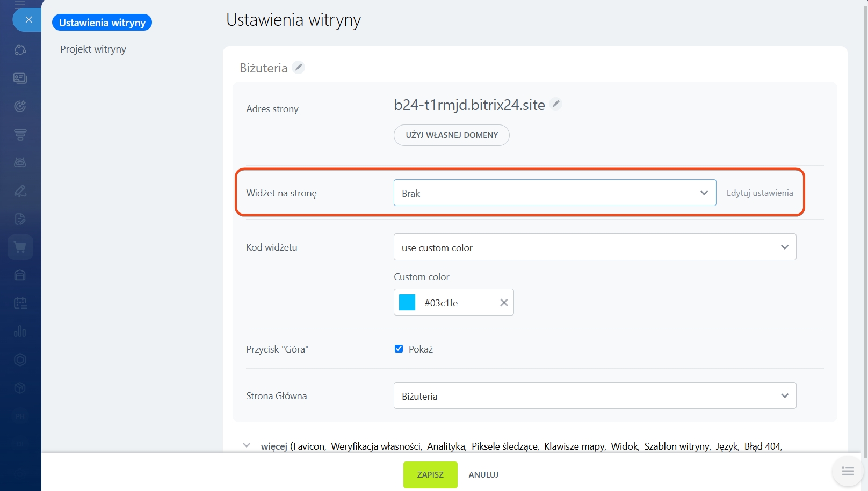Close the site settings slider panel
Screen dimensions: 868x491
click(x=28, y=20)
